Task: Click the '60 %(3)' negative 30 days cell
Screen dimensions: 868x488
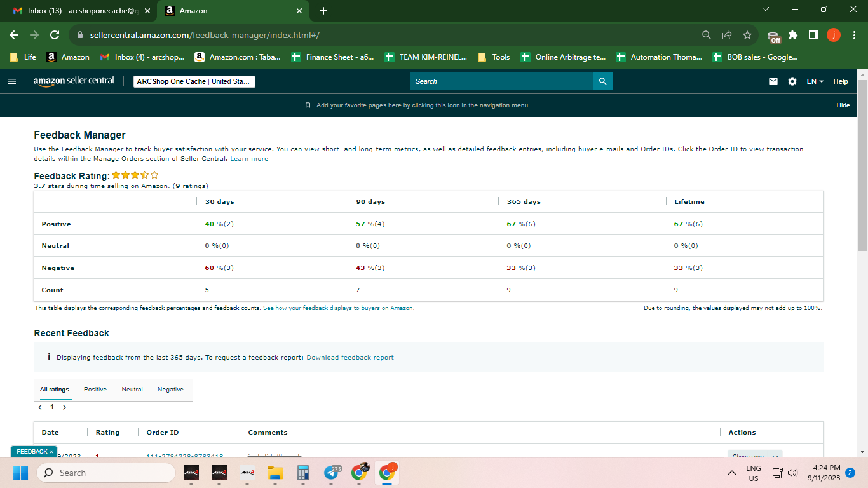Action: [x=219, y=268]
